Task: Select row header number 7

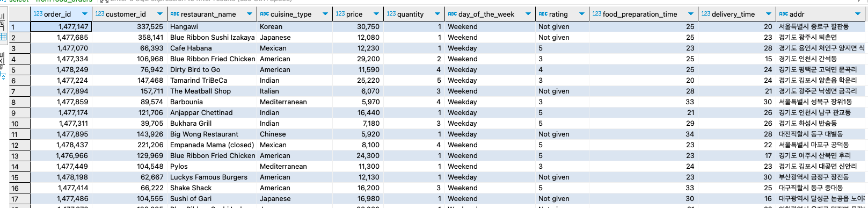Action: (19, 91)
